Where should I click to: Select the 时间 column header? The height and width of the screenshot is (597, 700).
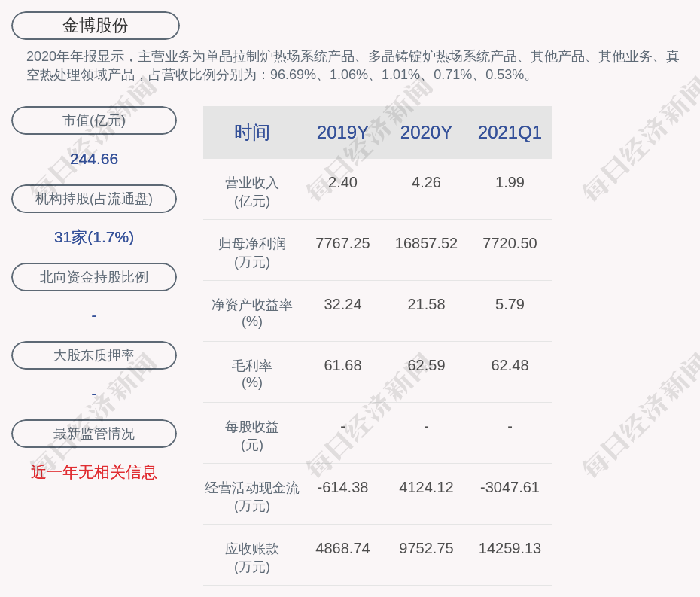click(252, 132)
